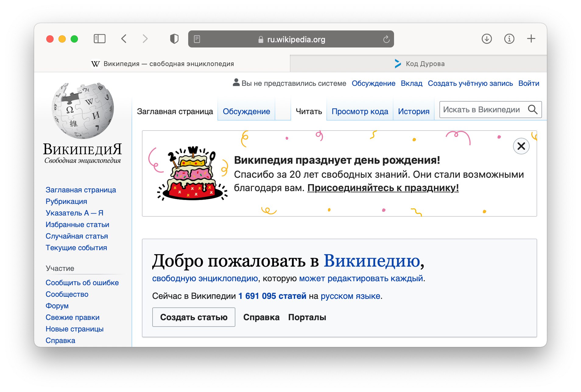Click Случайная статья in sidebar
This screenshot has width=581, height=392.
pyautogui.click(x=77, y=236)
